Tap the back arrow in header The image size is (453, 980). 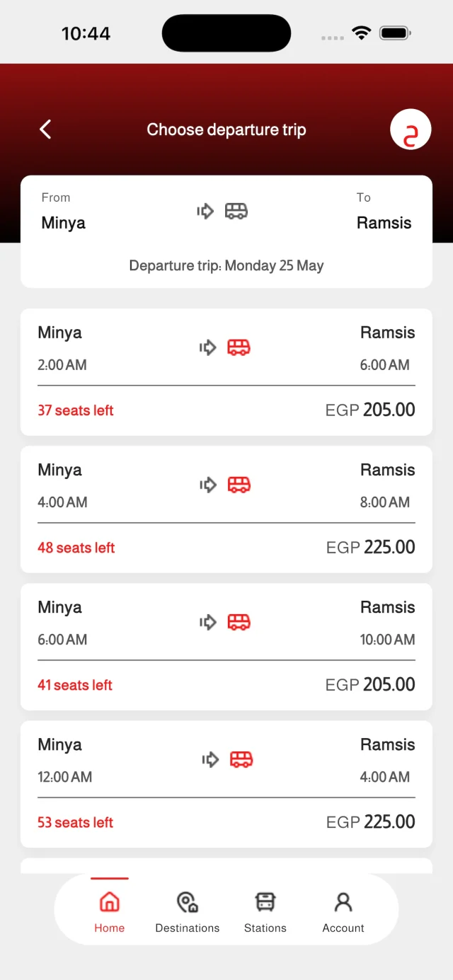45,129
